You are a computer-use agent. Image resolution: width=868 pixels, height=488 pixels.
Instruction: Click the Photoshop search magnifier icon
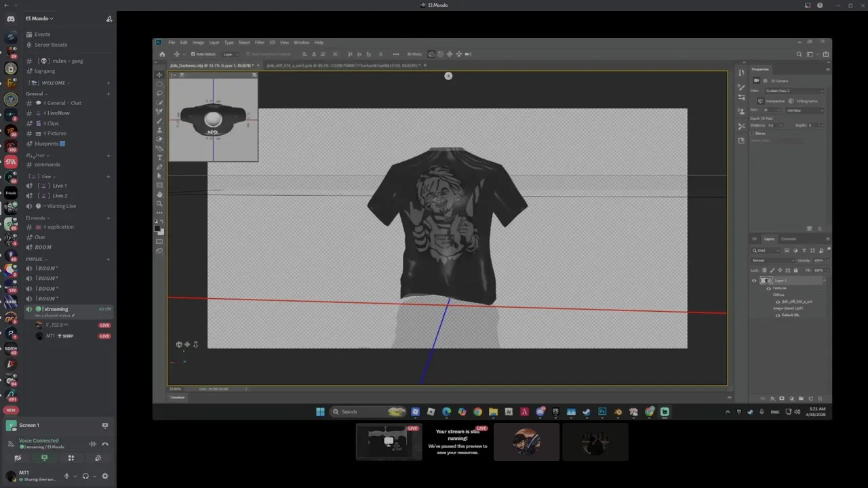[800, 54]
